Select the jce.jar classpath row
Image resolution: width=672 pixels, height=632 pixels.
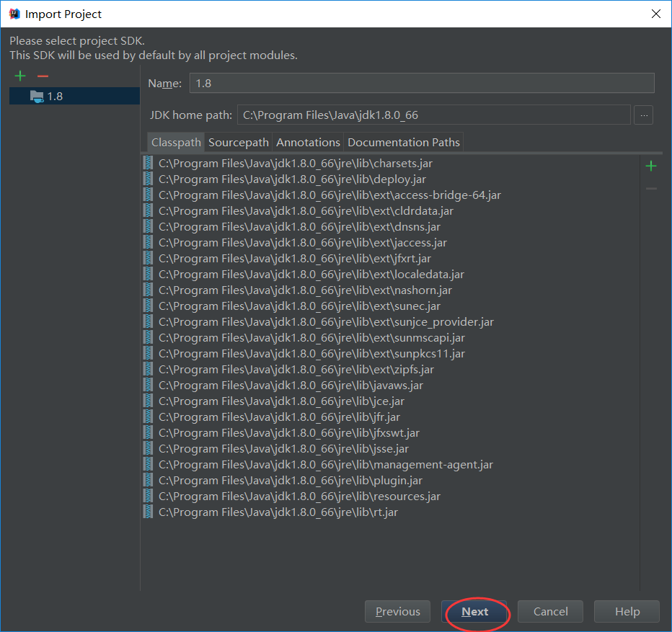point(391,401)
